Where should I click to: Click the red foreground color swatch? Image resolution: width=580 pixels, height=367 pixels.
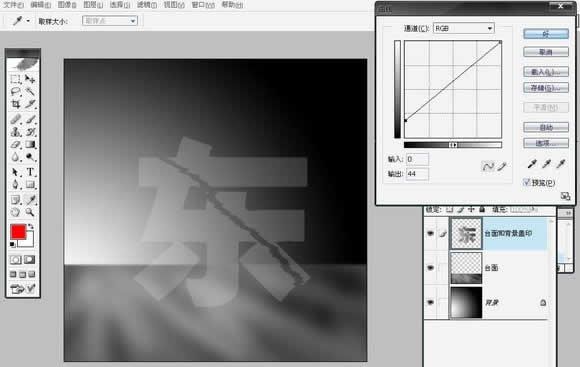click(x=18, y=232)
